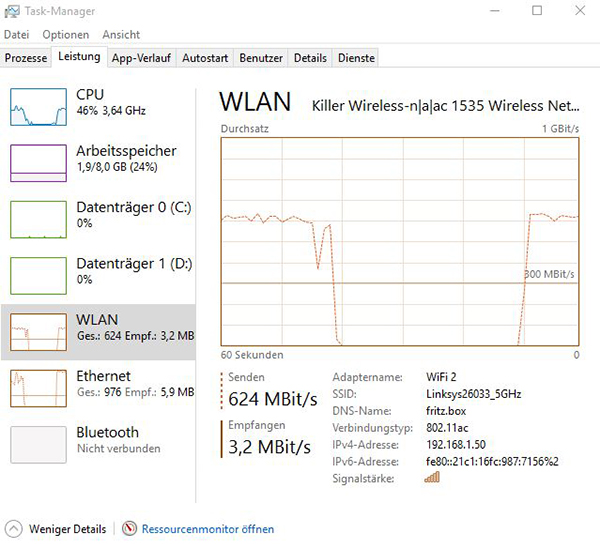This screenshot has height=549, width=600.
Task: Click the Bluetooth Nicht verbunden text
Action: coord(118,440)
